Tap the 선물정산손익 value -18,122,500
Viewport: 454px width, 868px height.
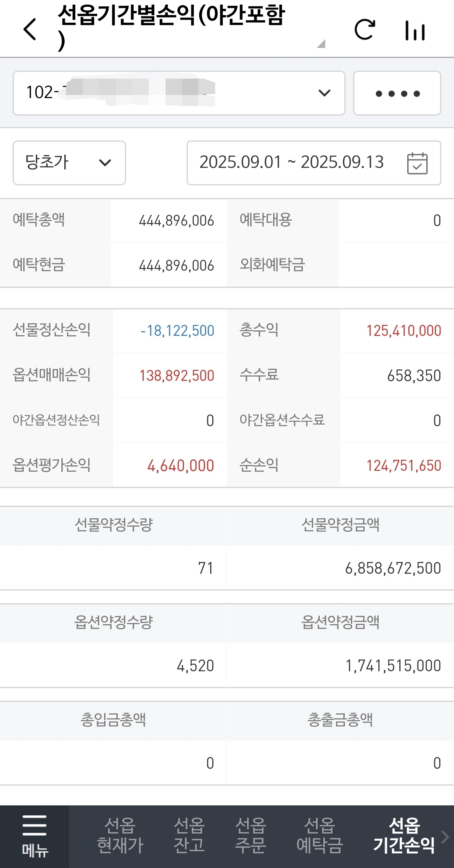[177, 331]
